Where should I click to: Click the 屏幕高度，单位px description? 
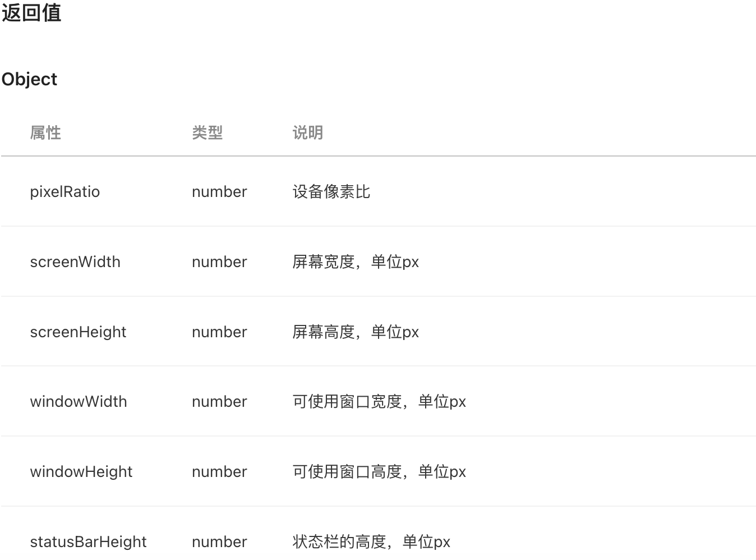click(356, 332)
